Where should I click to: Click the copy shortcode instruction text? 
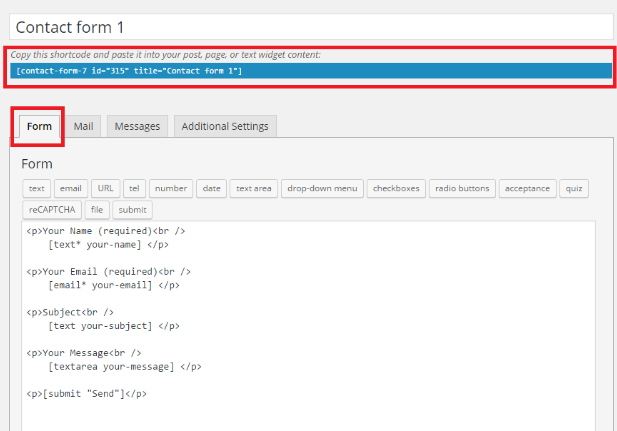166,55
